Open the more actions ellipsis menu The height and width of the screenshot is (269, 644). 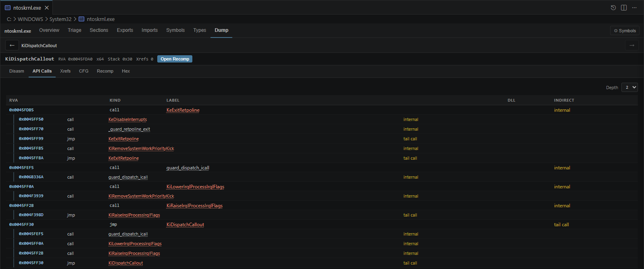[634, 8]
